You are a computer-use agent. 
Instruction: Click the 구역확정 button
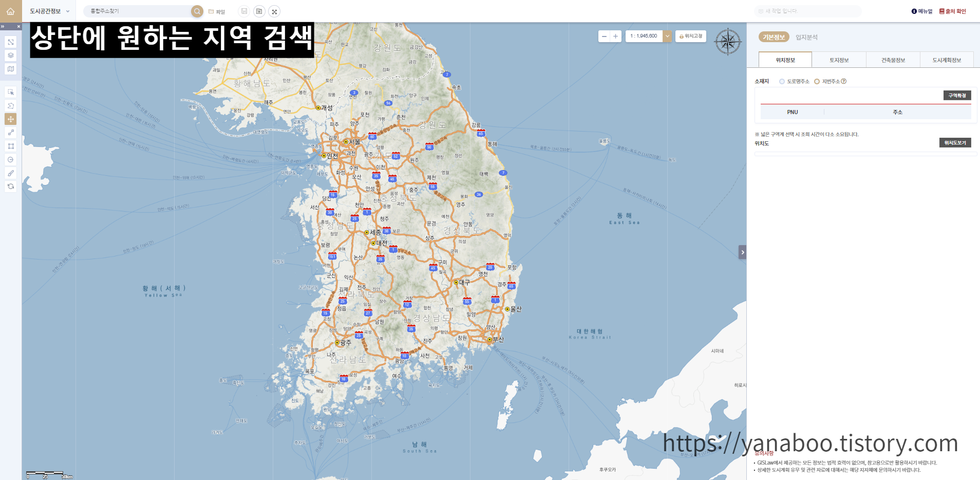coord(957,96)
